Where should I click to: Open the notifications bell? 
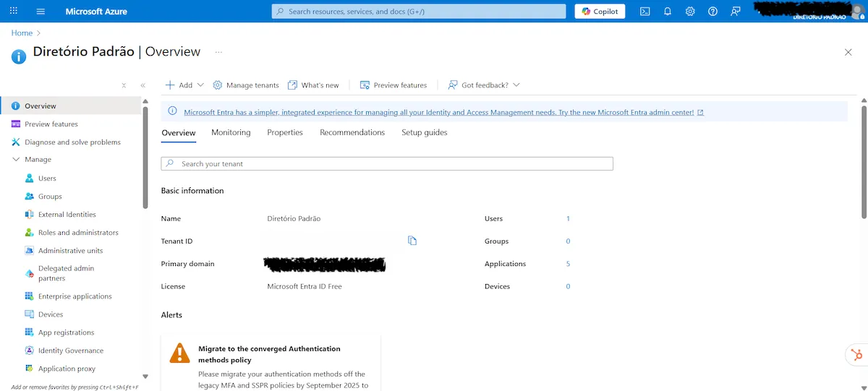[668, 11]
